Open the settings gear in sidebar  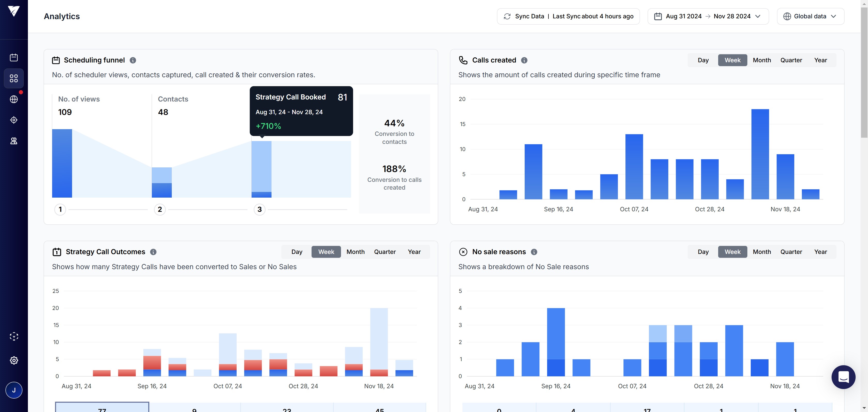point(14,360)
